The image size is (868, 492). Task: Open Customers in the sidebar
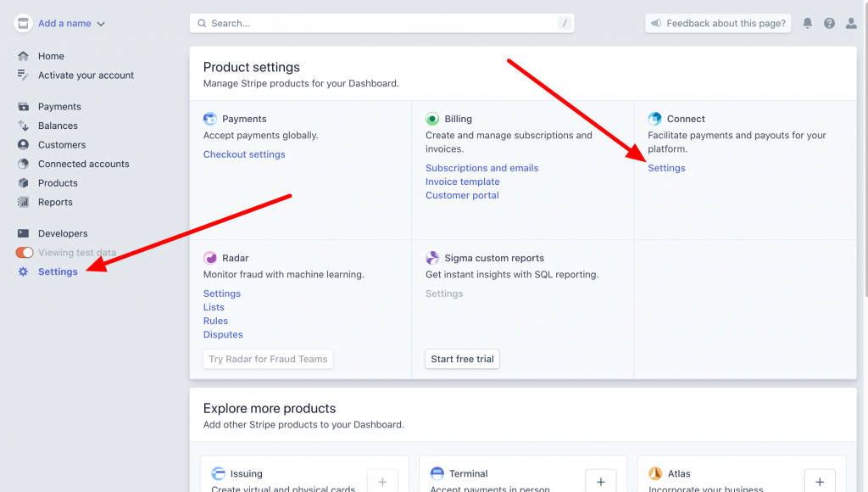click(x=62, y=144)
